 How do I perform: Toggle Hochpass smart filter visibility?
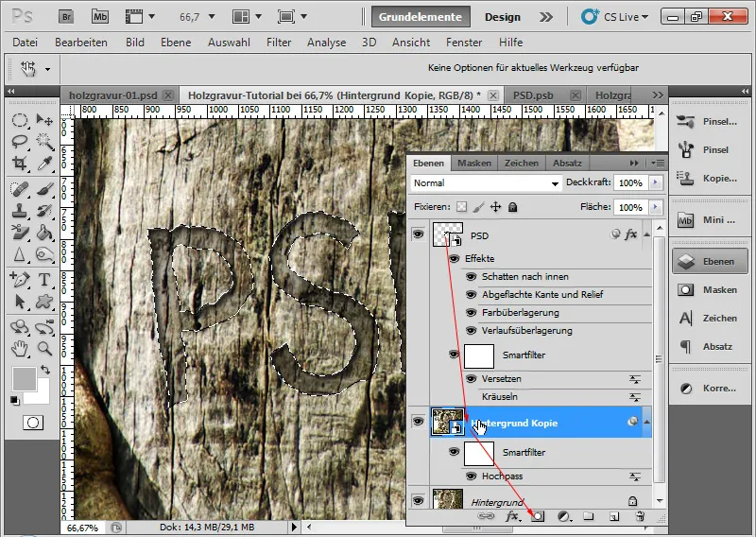coord(471,476)
